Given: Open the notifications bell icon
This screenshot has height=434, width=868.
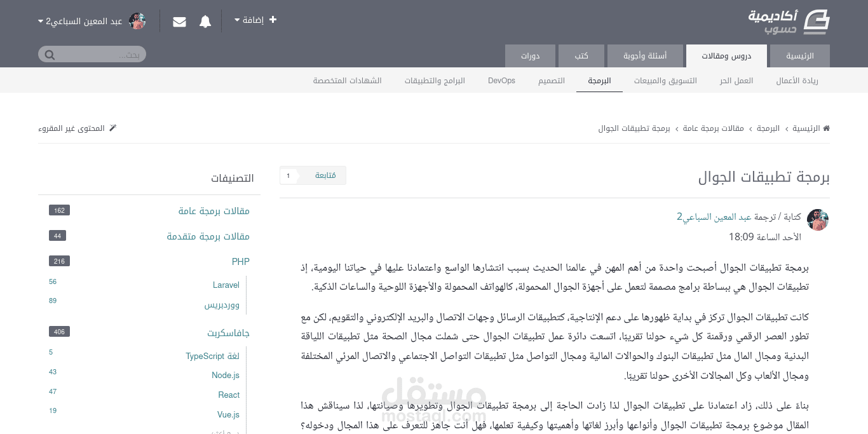Looking at the screenshot, I should click(x=205, y=22).
